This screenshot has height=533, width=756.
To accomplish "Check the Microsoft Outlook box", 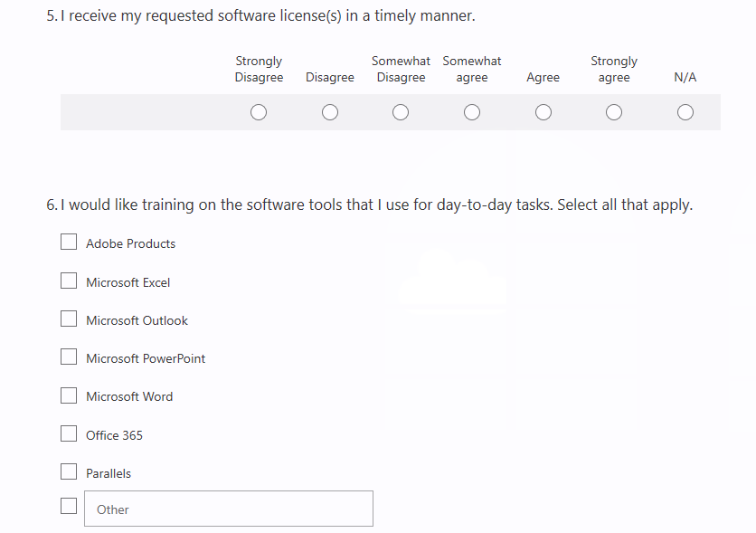I will tap(69, 319).
